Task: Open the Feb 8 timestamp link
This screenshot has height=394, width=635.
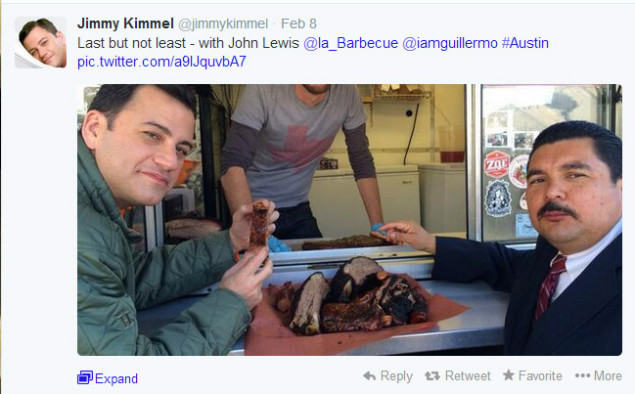Action: pos(299,23)
